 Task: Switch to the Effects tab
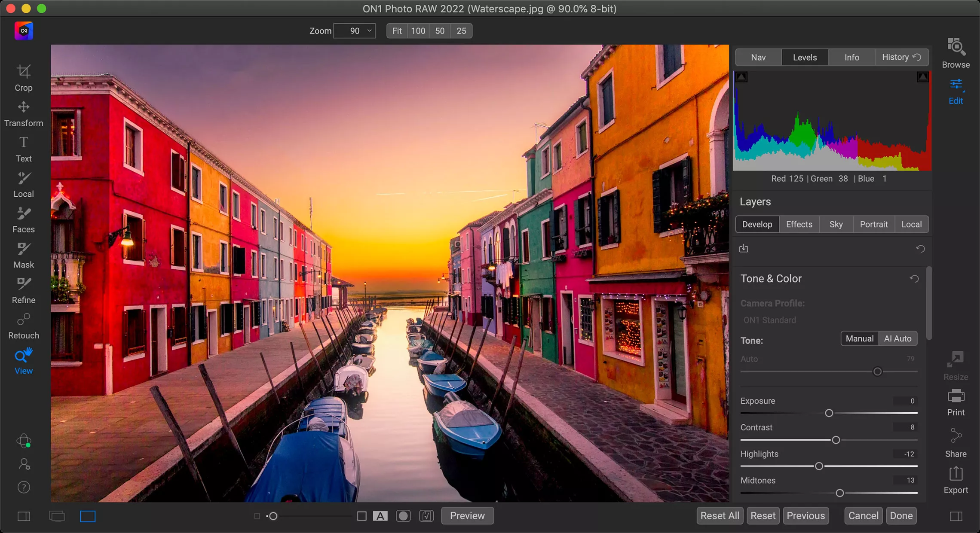[x=799, y=224]
